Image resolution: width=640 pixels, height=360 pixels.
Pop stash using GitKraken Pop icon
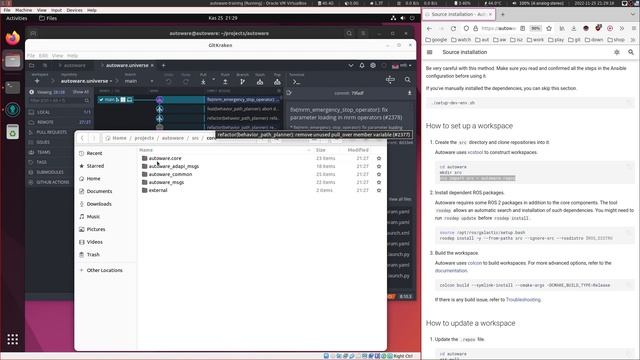277,82
